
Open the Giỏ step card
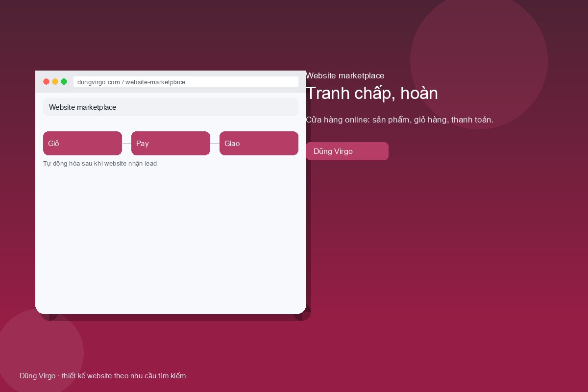(82, 144)
